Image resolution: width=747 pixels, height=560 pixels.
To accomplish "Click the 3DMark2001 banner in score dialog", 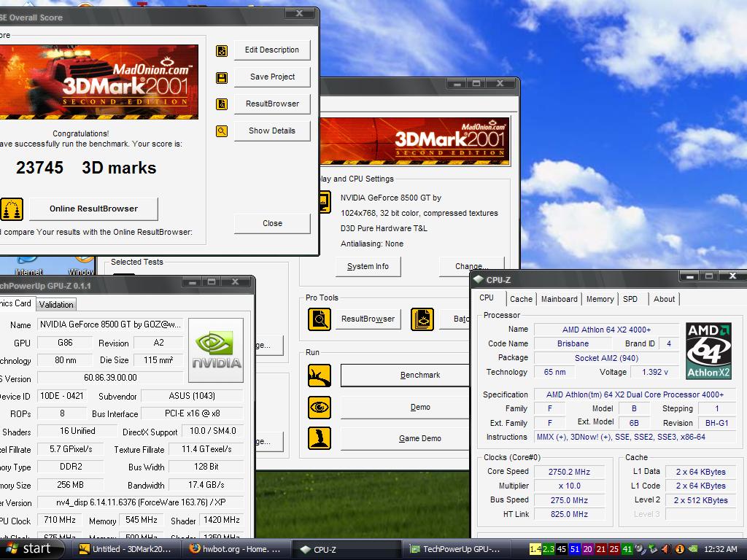I will [98, 82].
